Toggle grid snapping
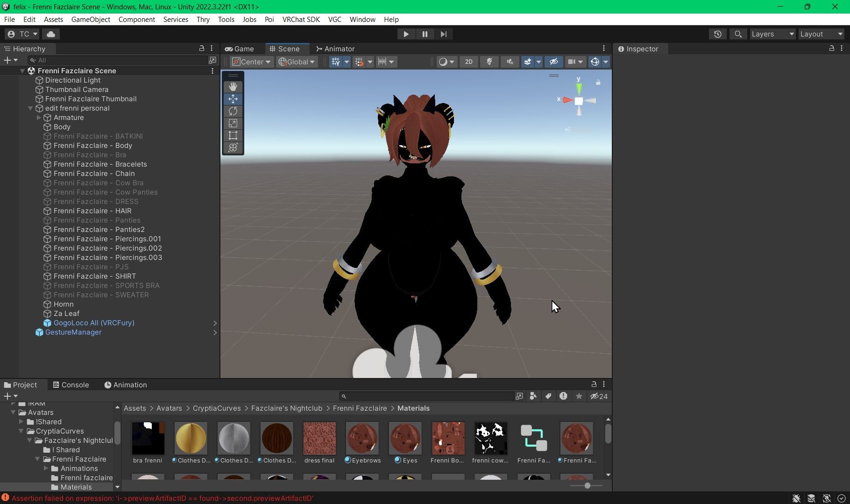 [359, 62]
